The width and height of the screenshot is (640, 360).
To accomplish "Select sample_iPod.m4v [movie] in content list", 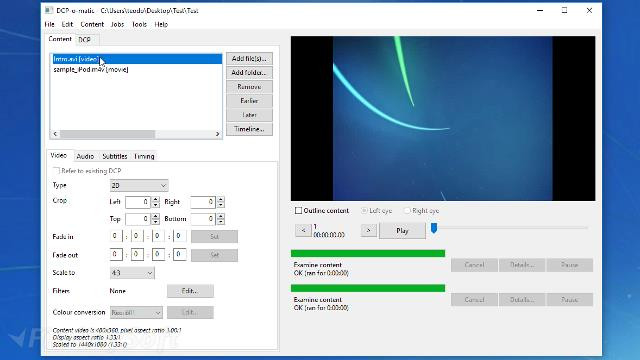I will 136,70.
